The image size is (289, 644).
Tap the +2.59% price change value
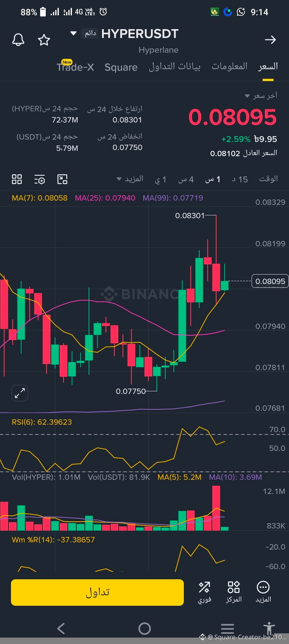(x=236, y=139)
